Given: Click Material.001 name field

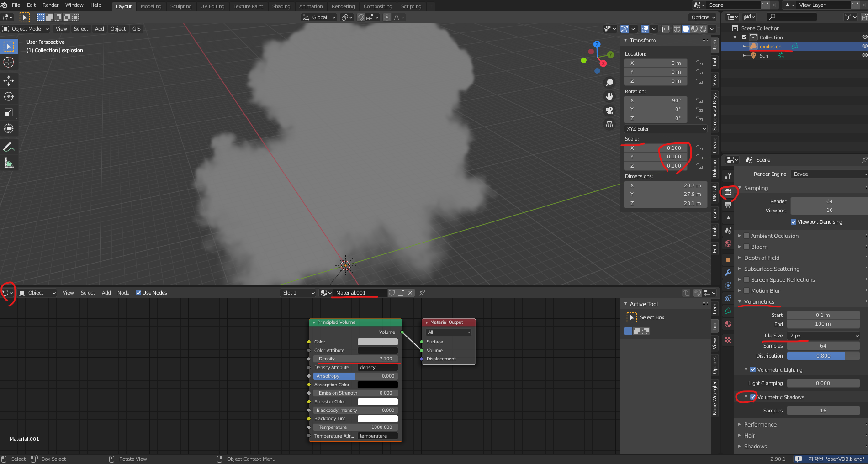Looking at the screenshot, I should (x=360, y=293).
